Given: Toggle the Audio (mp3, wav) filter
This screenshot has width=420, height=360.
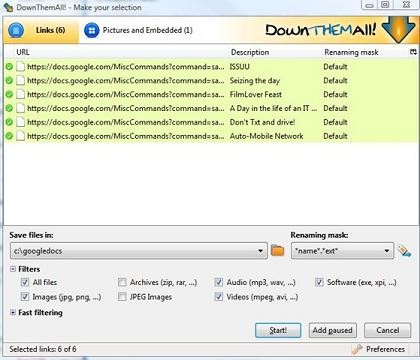Looking at the screenshot, I should (x=219, y=282).
